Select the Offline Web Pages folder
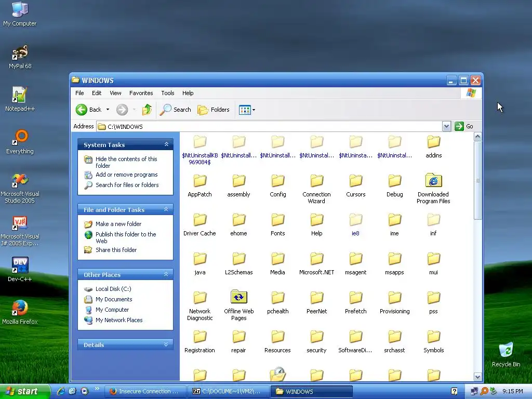 pyautogui.click(x=238, y=305)
